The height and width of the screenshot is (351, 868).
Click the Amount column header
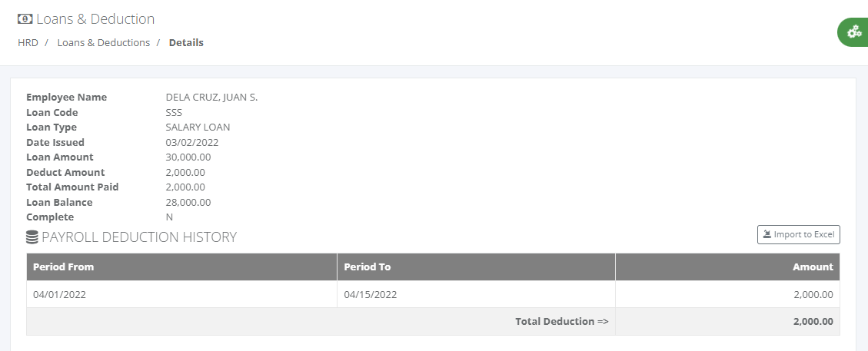(727, 267)
